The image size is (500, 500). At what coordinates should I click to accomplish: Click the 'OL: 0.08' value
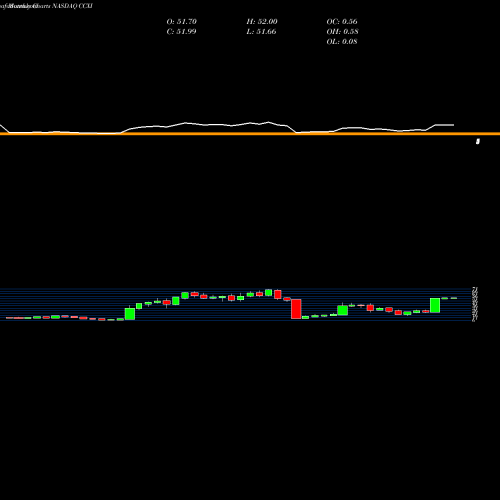[342, 42]
